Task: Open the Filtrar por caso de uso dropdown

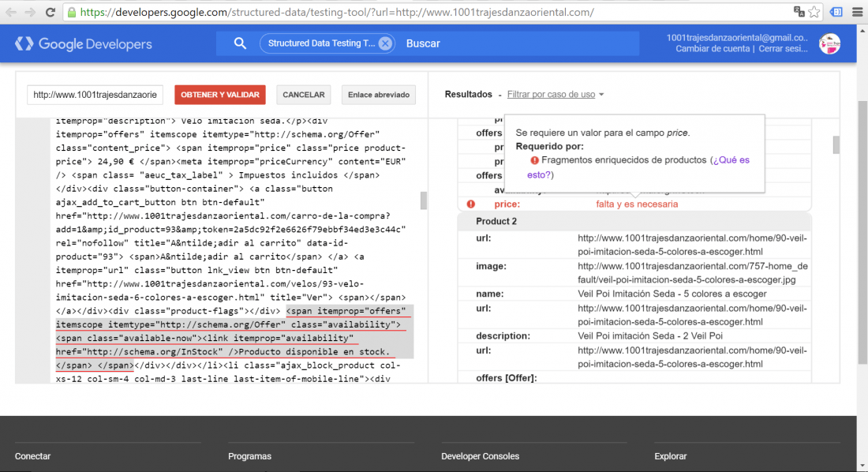Action: [x=556, y=94]
